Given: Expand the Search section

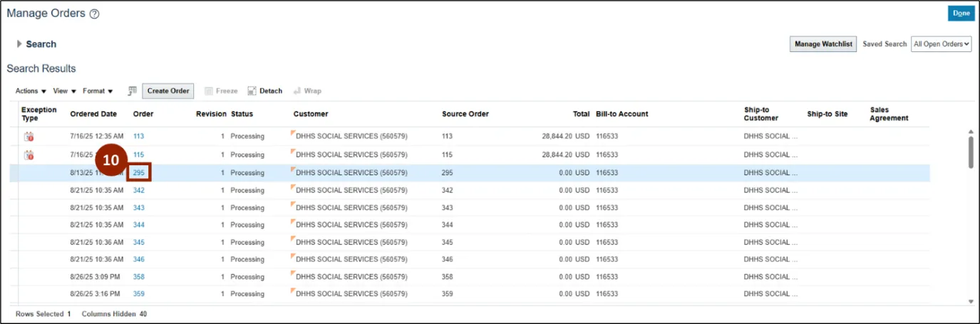Looking at the screenshot, I should 19,44.
